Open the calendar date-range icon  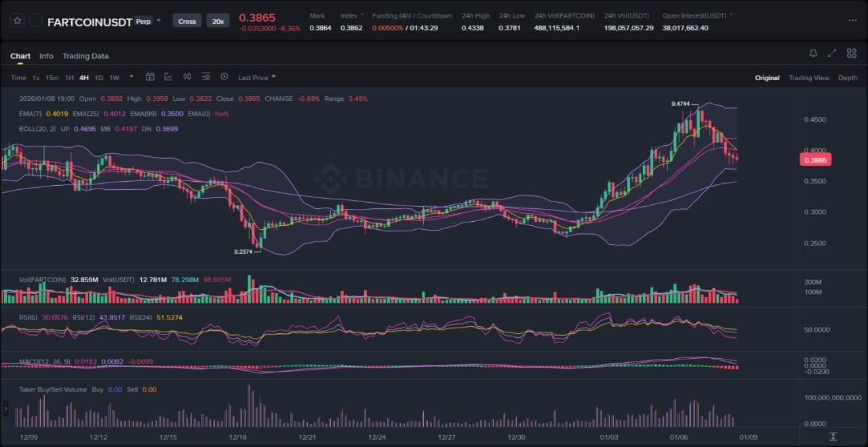tap(150, 77)
